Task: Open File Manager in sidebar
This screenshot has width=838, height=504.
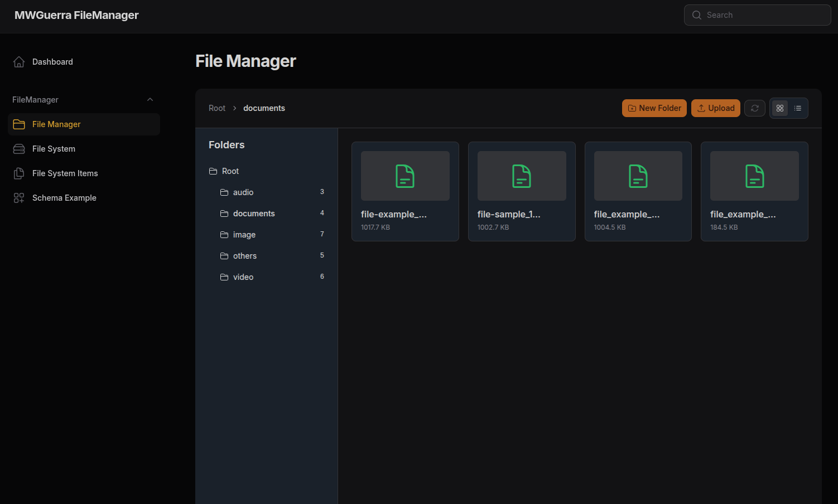Action: click(x=56, y=124)
